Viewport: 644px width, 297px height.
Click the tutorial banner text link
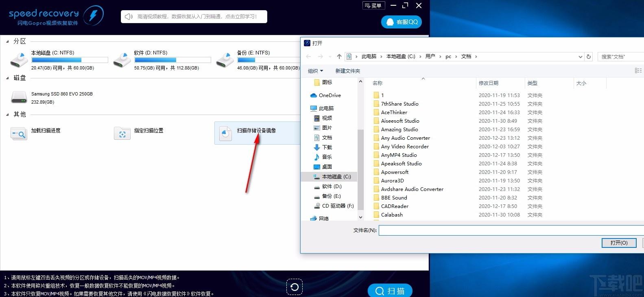(197, 17)
